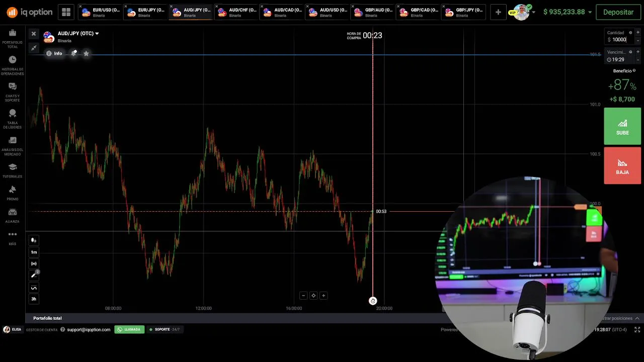Open the Portafolio total bottom panel
The width and height of the screenshot is (644, 362).
(47, 318)
